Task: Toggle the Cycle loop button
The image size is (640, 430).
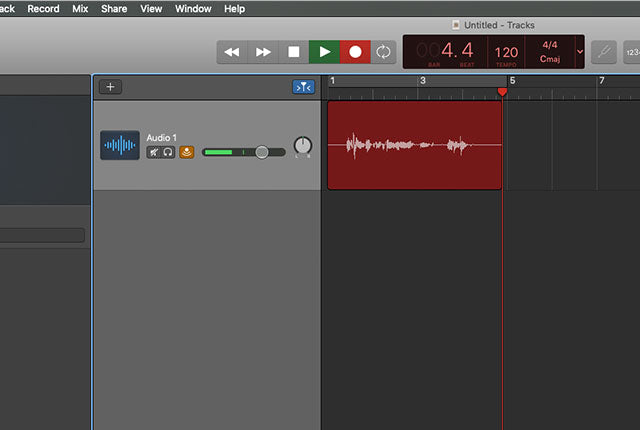Action: [x=383, y=52]
